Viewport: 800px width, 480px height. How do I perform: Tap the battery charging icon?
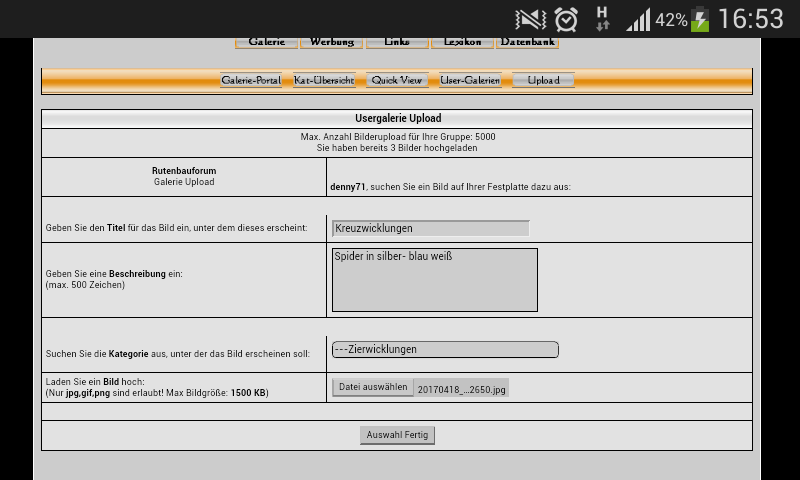[x=700, y=19]
